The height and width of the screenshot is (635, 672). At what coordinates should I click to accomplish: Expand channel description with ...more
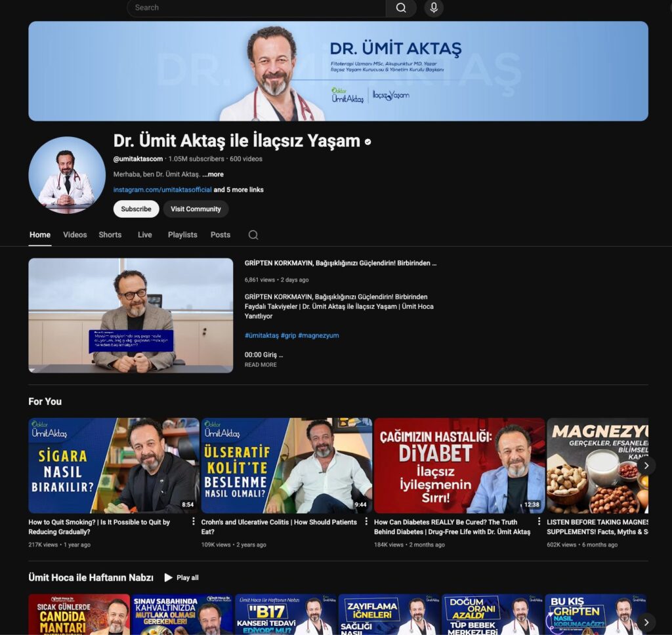[x=213, y=174]
